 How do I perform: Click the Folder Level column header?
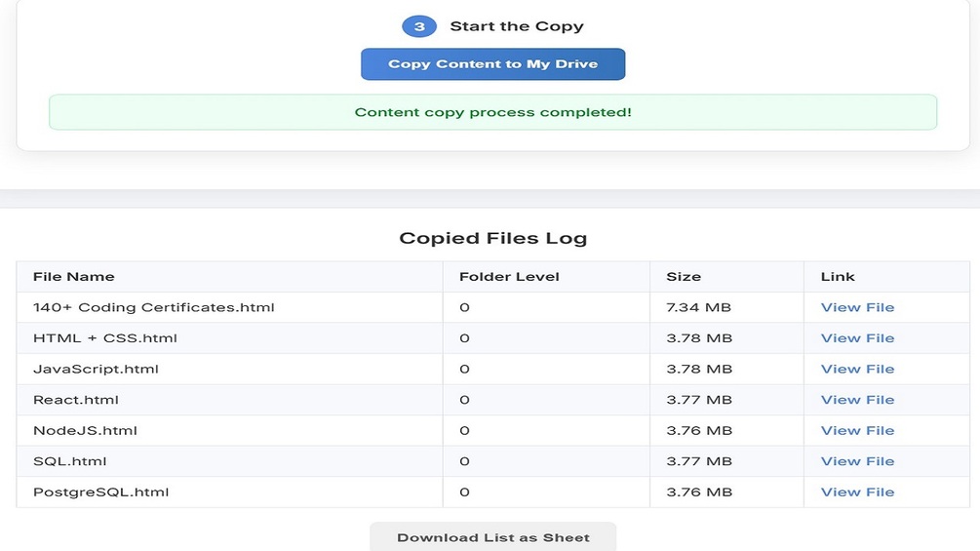(509, 277)
